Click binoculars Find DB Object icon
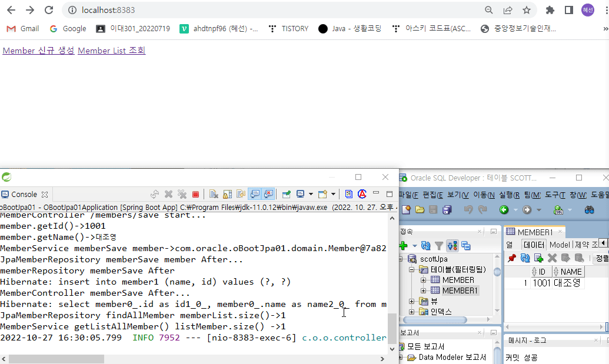The width and height of the screenshot is (609, 364). tap(589, 210)
